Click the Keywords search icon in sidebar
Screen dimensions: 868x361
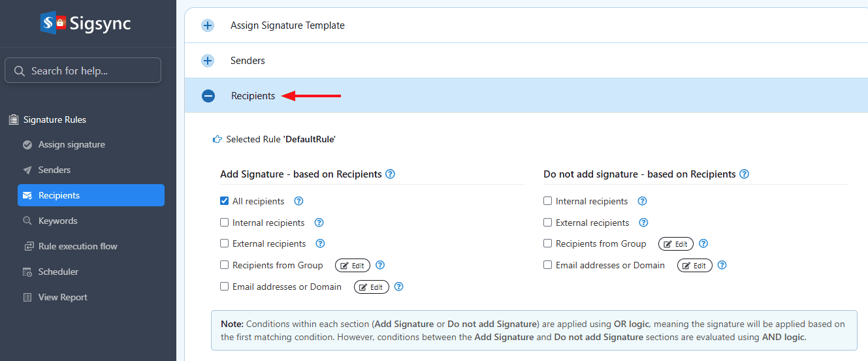(x=27, y=221)
